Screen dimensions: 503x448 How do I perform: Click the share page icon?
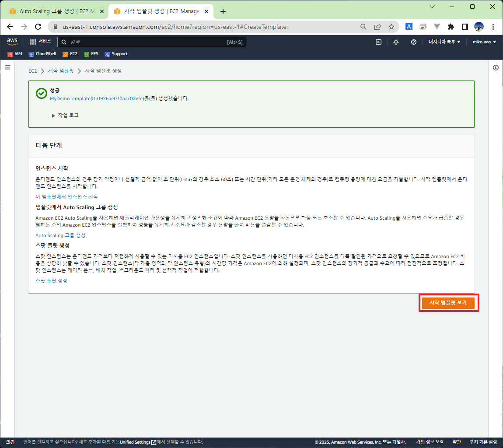click(377, 27)
